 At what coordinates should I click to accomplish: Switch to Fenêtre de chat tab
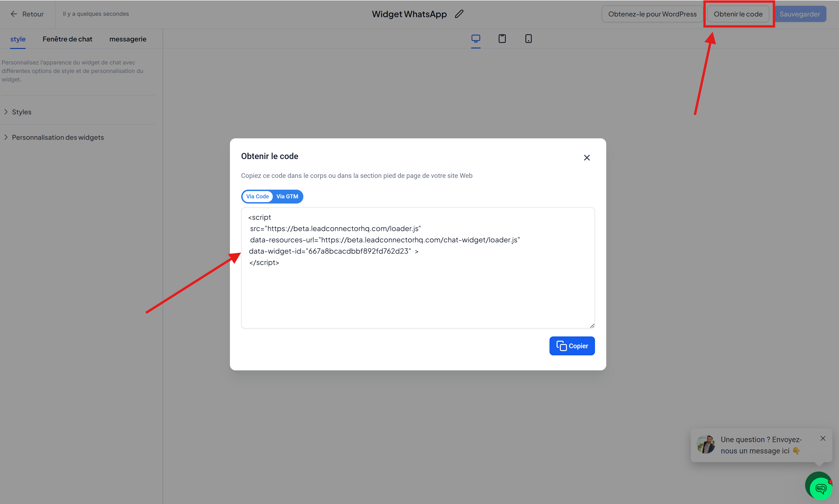tap(68, 39)
